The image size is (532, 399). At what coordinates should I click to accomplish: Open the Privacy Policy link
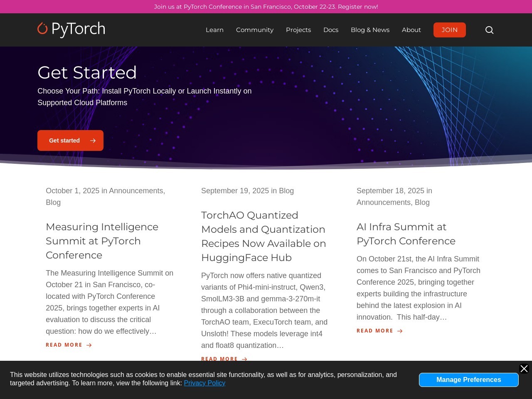204,383
